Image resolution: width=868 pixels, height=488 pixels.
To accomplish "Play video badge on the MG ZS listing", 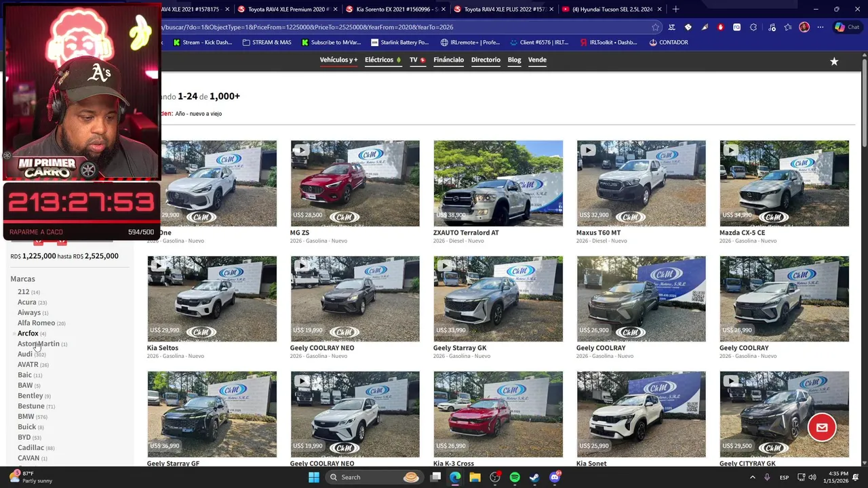I will [302, 150].
